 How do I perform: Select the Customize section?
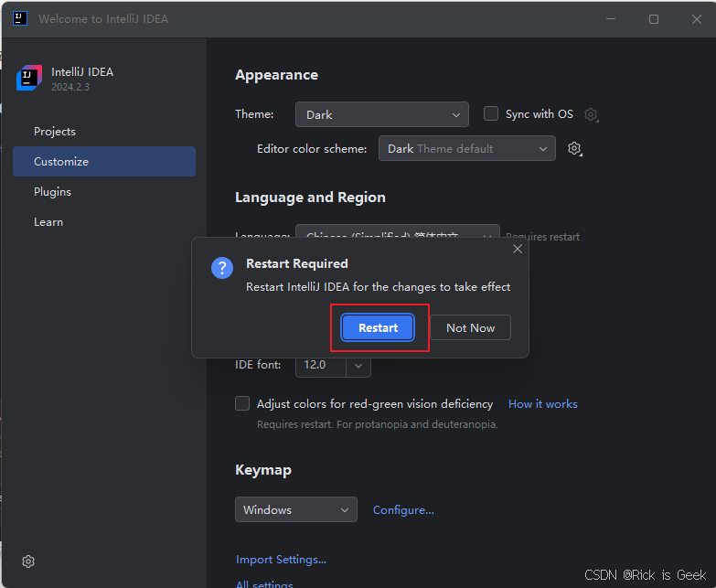pos(104,162)
